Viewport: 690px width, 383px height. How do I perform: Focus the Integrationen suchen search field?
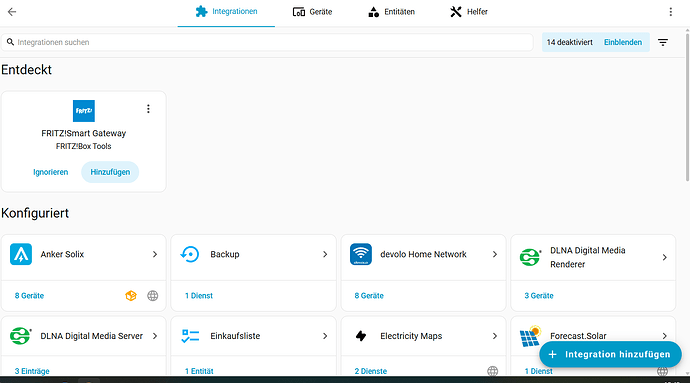(x=267, y=42)
